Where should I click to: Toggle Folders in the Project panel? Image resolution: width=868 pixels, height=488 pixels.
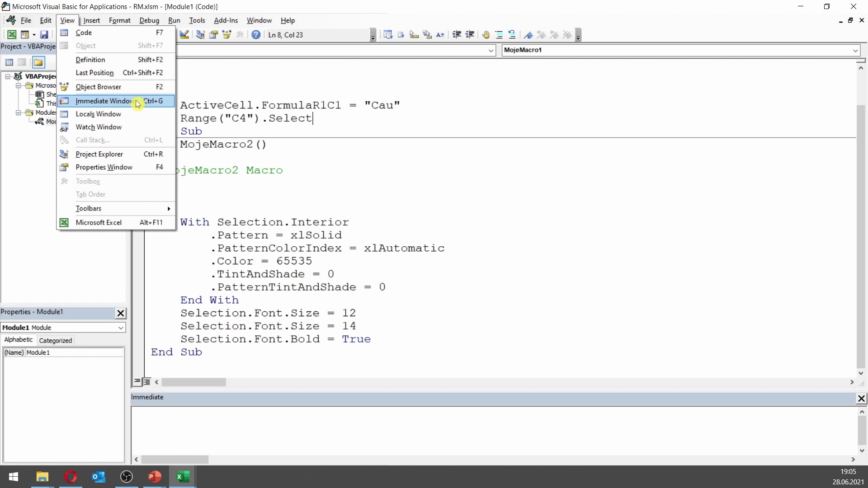pos(38,62)
